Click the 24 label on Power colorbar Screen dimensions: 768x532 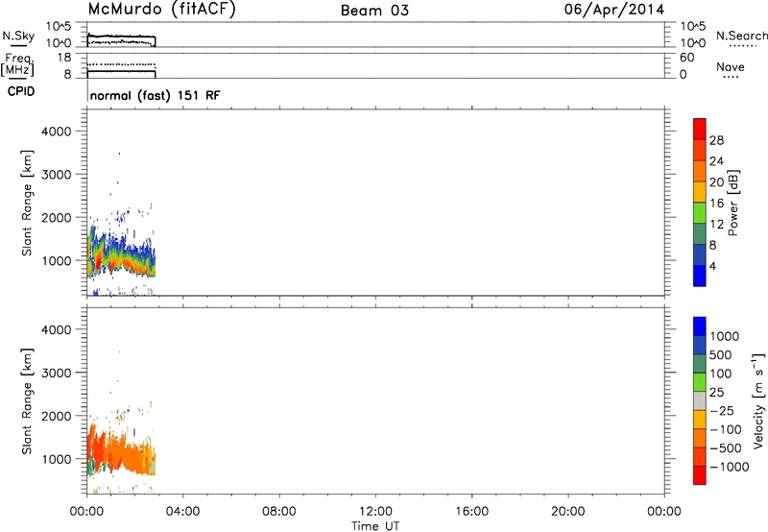716,161
